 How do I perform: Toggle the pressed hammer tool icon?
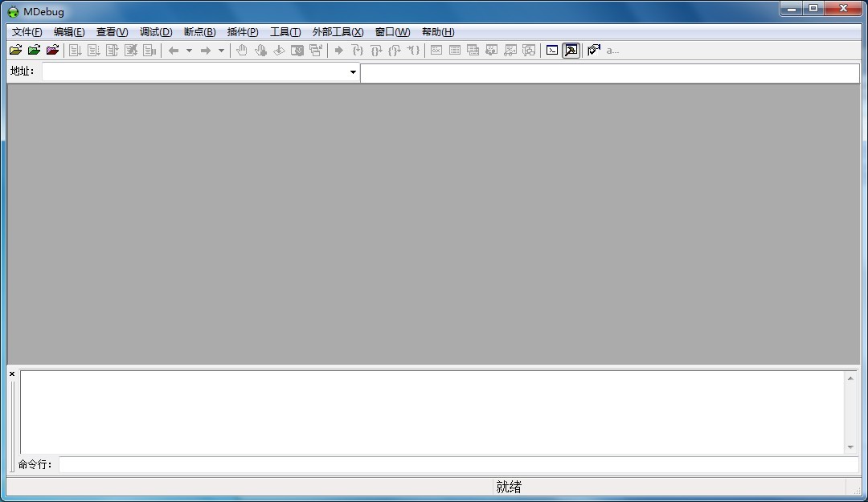click(571, 51)
